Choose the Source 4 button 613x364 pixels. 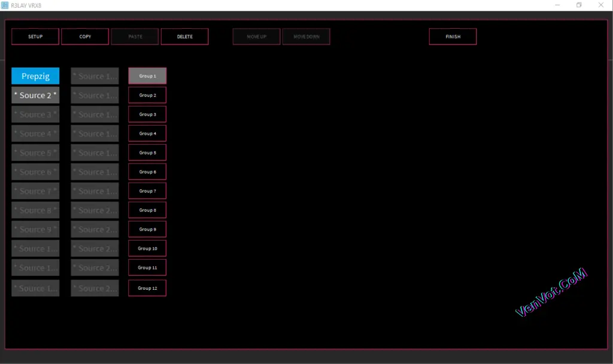coord(35,134)
